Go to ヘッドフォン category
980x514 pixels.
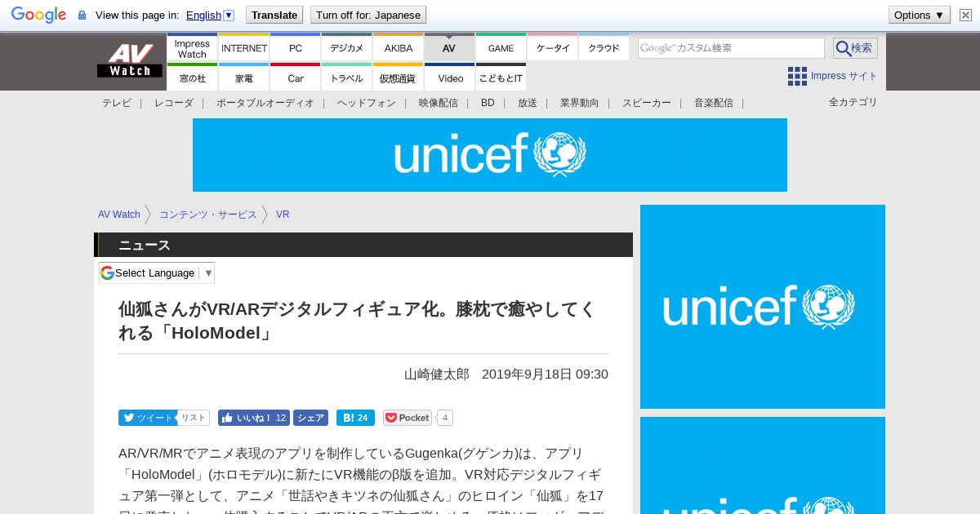[x=366, y=103]
